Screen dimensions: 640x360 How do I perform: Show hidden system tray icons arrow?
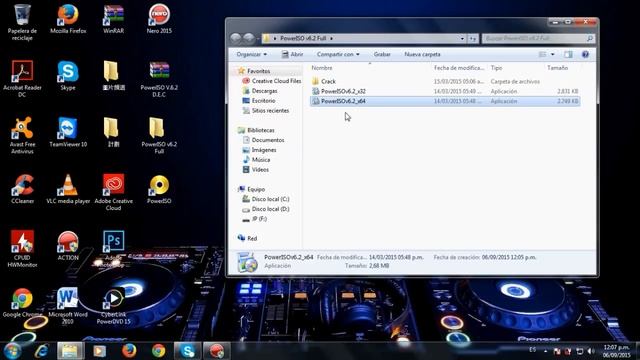546,351
